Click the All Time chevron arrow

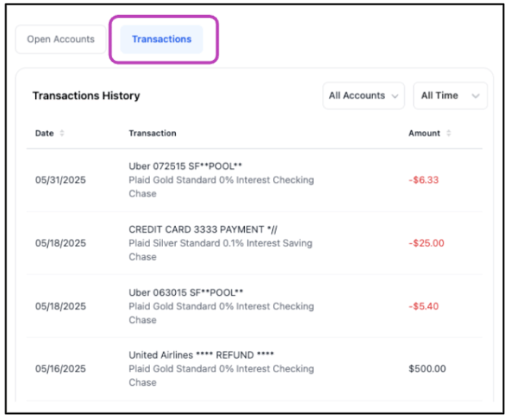(475, 96)
